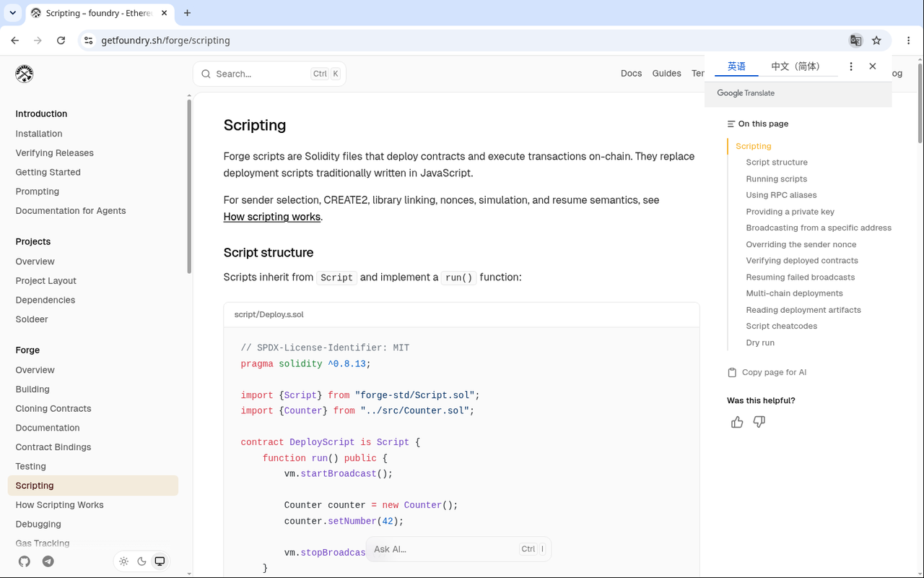This screenshot has width=924, height=578.
Task: Close the Google Translate popup
Action: tap(873, 66)
